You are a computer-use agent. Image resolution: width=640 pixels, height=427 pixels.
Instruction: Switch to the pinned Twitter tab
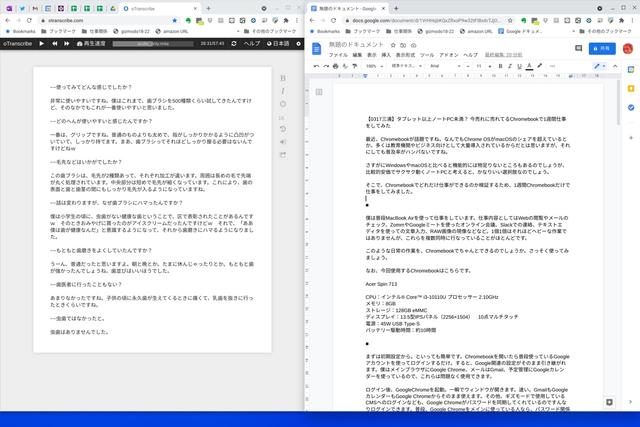(x=22, y=8)
